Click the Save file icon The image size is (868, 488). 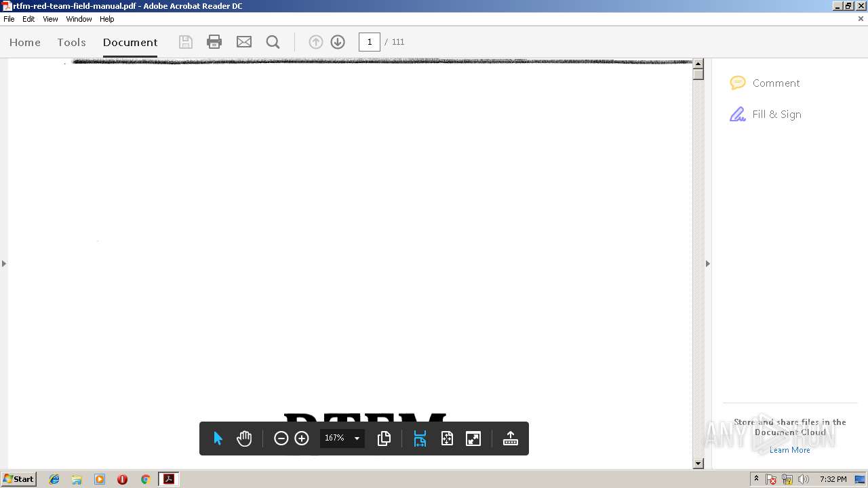(185, 42)
